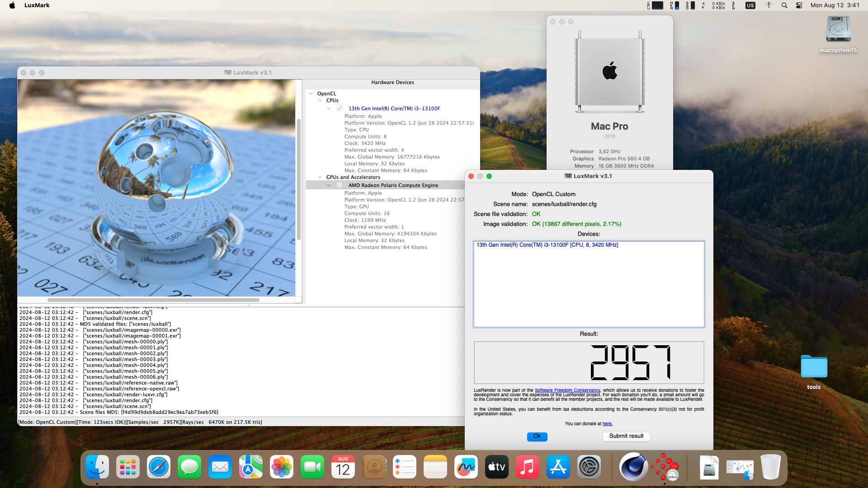Switch the US input source indicator
Viewport: 868px width, 488px height.
pos(750,5)
